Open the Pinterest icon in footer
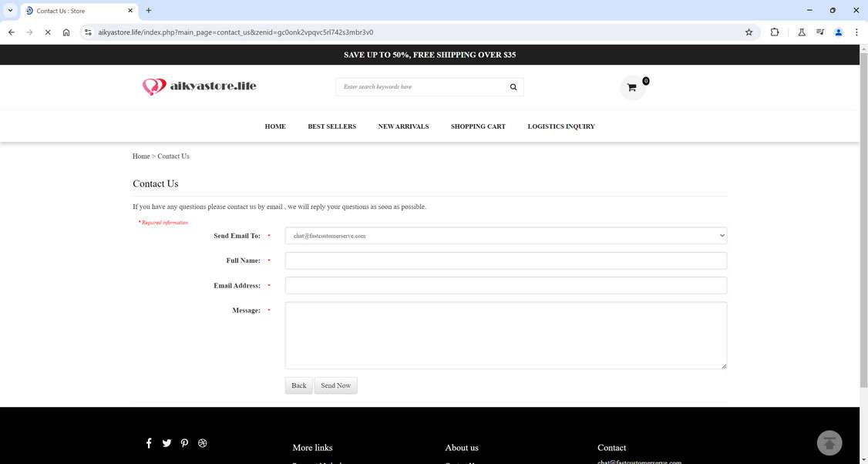The image size is (868, 464). [x=184, y=443]
